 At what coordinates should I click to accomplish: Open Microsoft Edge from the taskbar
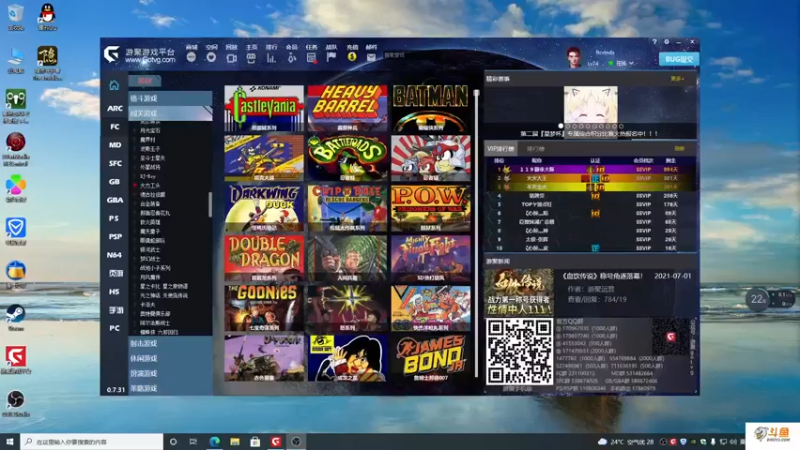[x=214, y=442]
